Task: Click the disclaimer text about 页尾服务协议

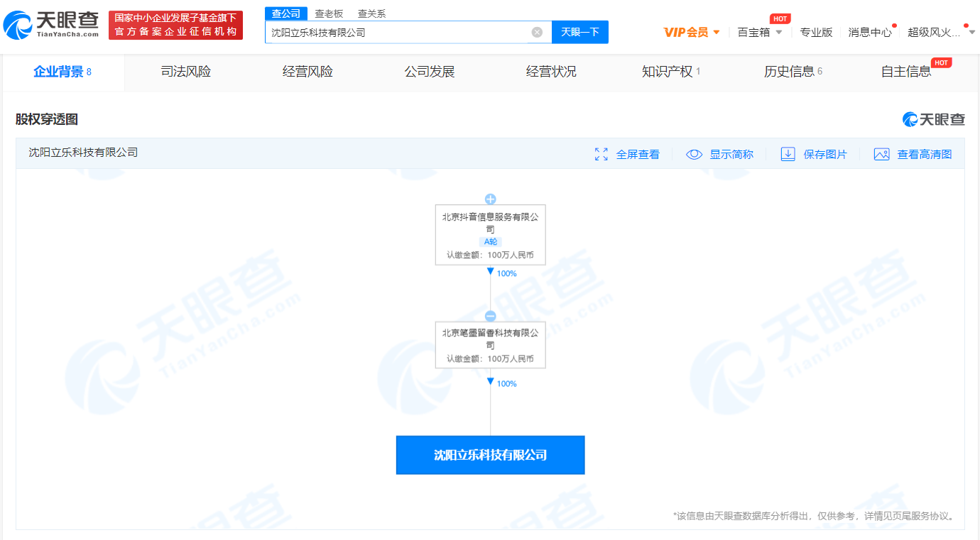Action: (814, 516)
